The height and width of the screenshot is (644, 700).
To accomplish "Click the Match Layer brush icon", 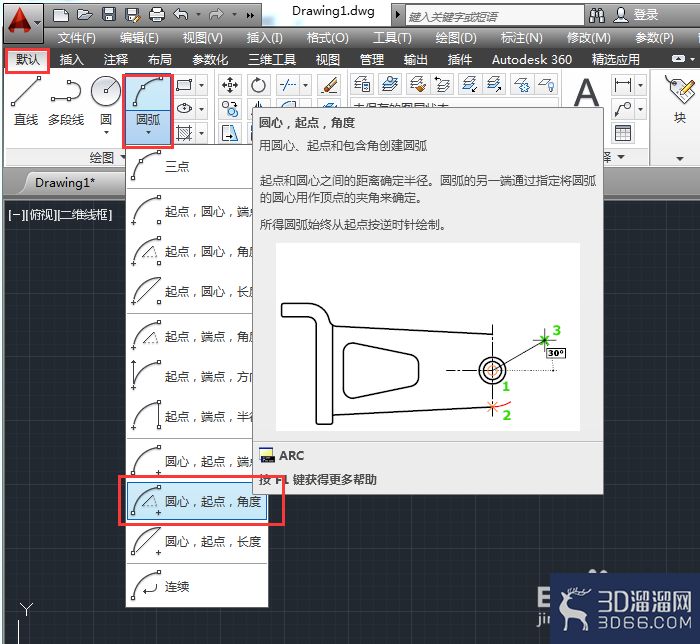I will click(x=417, y=84).
